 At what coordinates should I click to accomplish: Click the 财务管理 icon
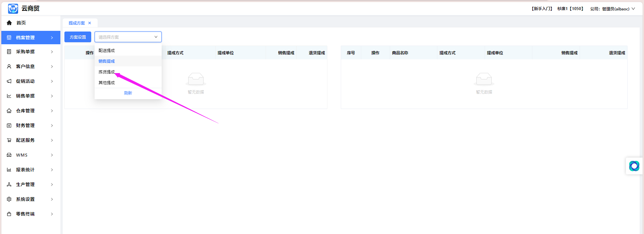pos(9,125)
